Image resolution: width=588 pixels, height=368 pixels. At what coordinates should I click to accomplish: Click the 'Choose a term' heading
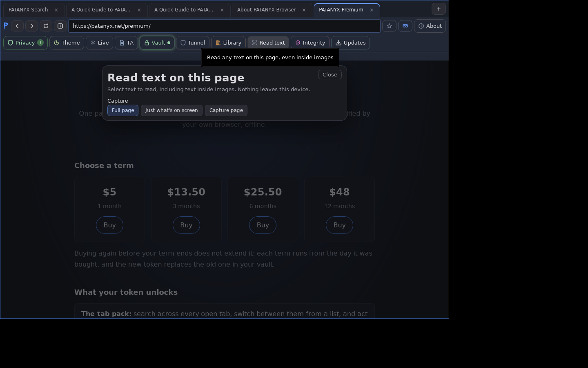[x=104, y=166]
